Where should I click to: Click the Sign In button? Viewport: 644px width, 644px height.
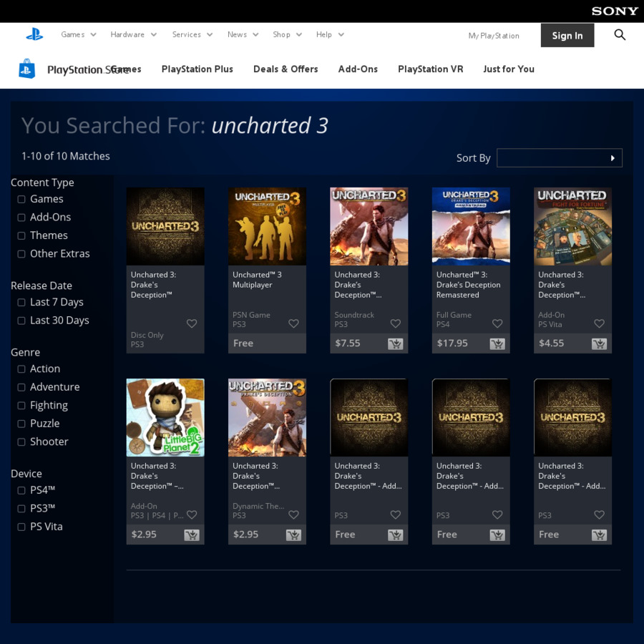[x=567, y=35]
